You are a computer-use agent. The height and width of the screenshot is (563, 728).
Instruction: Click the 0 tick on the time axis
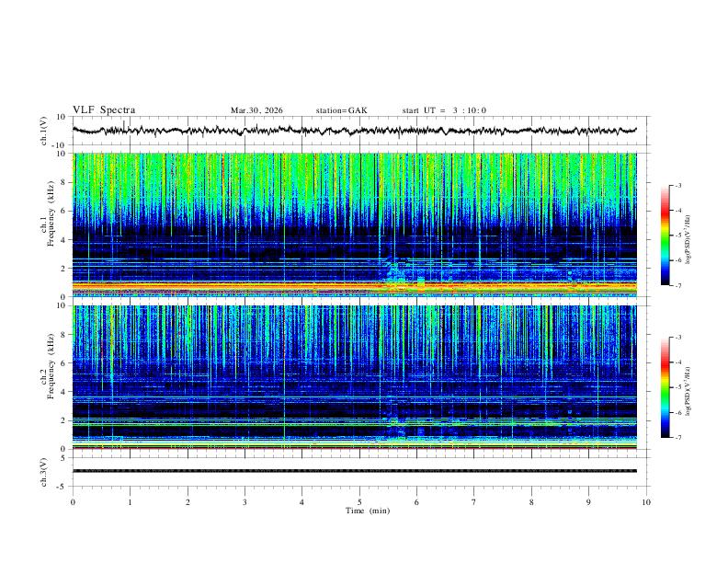tap(73, 502)
